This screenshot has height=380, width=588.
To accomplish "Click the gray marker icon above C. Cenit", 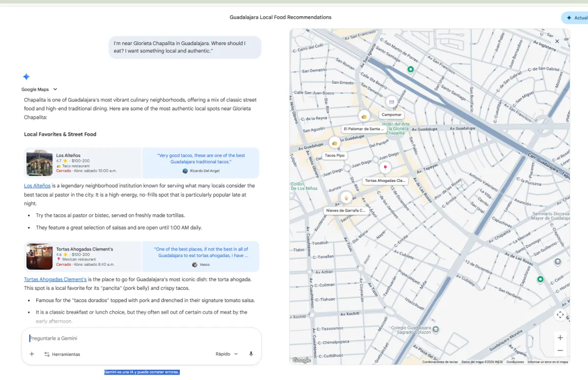I will [x=557, y=262].
